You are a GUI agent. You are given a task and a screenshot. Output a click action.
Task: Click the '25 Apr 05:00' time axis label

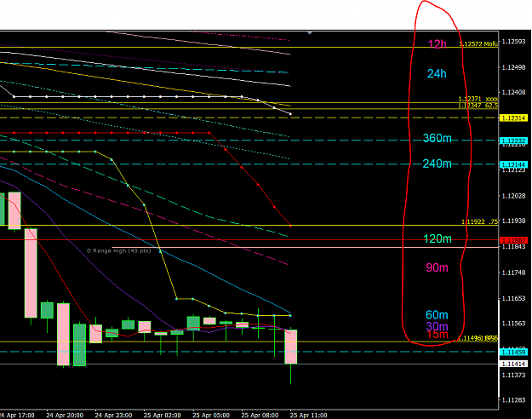pos(211,416)
